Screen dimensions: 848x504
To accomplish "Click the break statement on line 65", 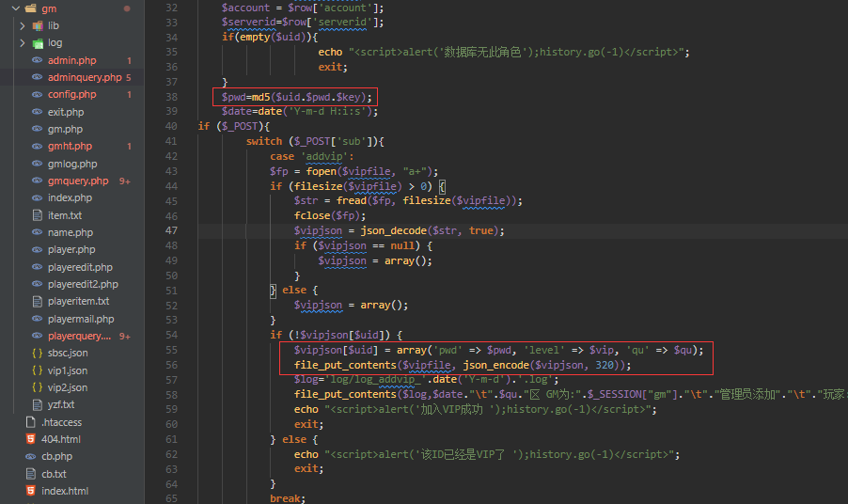I will 288,498.
